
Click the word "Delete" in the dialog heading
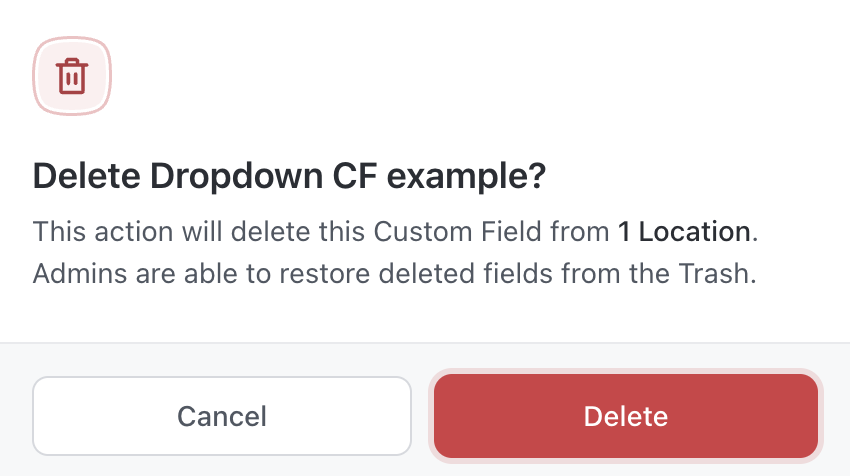[x=87, y=177]
